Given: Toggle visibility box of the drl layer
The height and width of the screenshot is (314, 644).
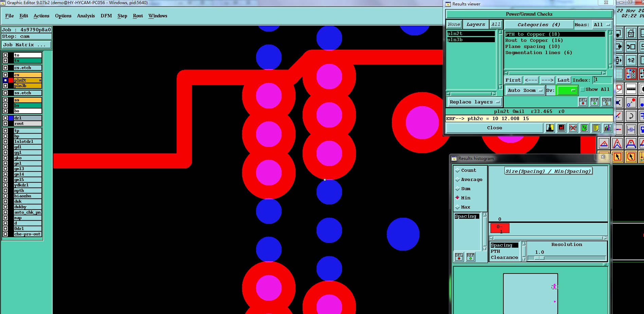Looking at the screenshot, I should click(5, 118).
